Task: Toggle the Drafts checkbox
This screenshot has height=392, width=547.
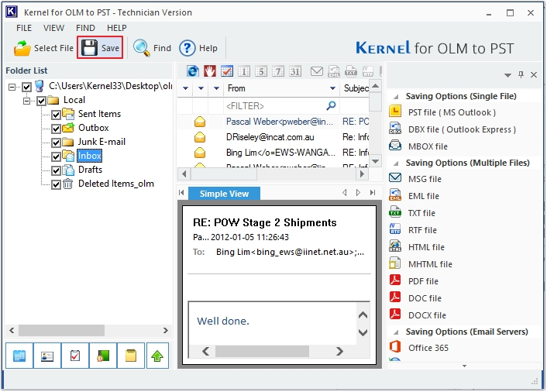Action: pyautogui.click(x=56, y=170)
